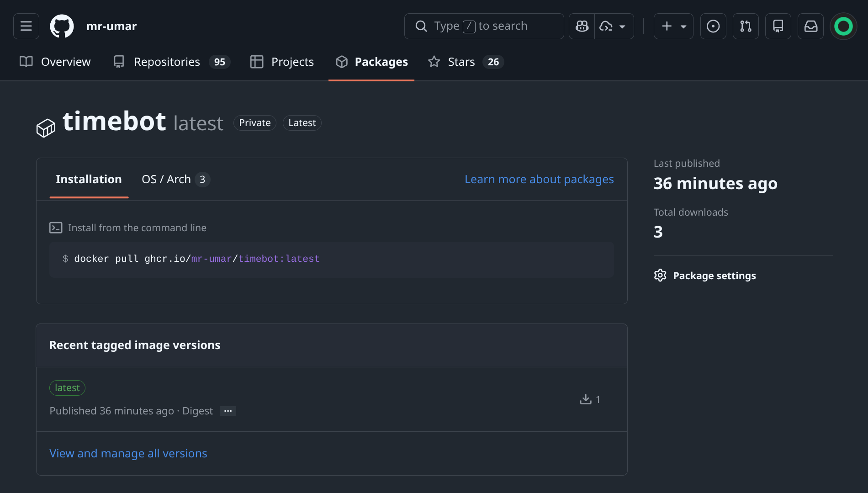
Task: Focus the Type / to search field
Action: pos(484,26)
